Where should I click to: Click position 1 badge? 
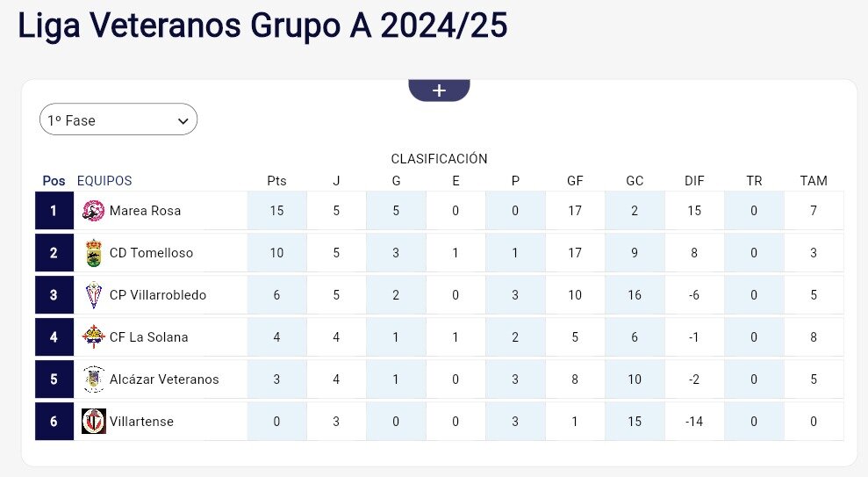pos(54,211)
